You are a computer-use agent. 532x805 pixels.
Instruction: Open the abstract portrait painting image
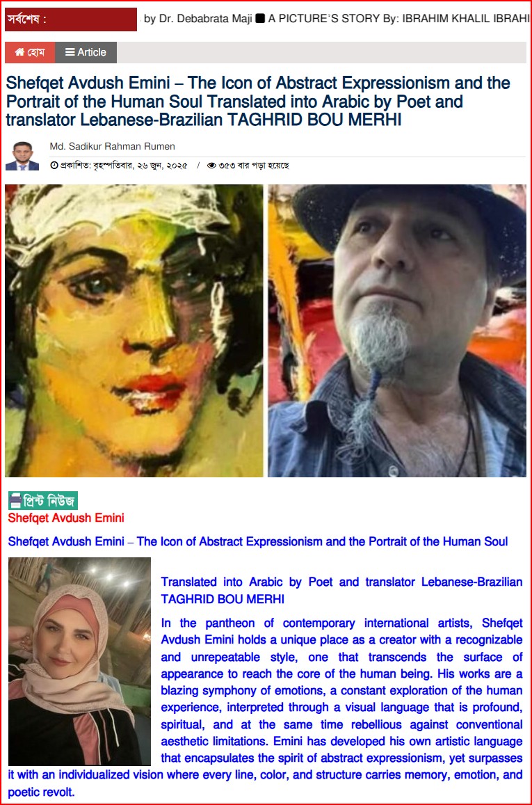click(x=134, y=330)
